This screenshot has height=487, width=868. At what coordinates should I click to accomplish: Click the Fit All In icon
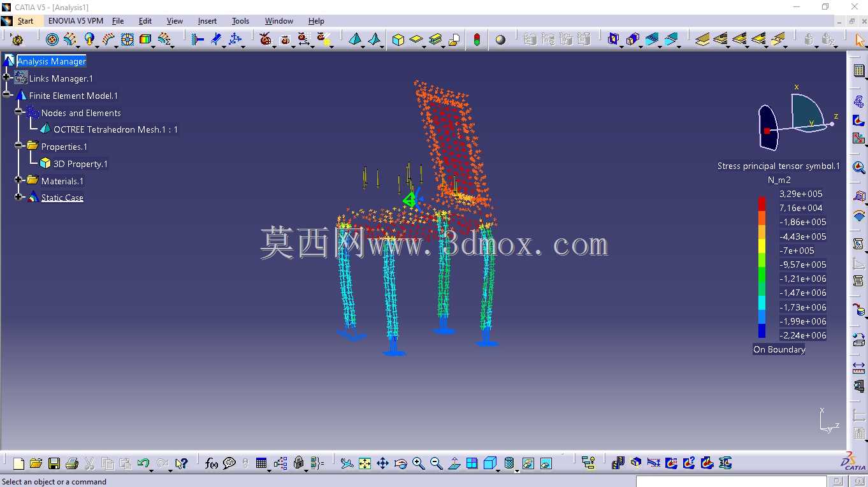[x=365, y=463]
